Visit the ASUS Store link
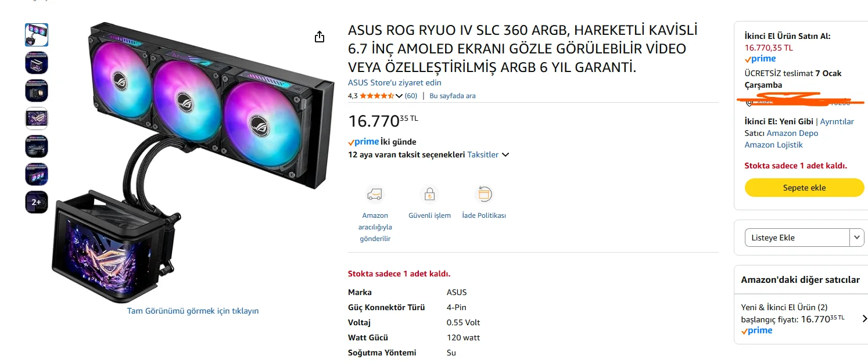 pyautogui.click(x=394, y=83)
